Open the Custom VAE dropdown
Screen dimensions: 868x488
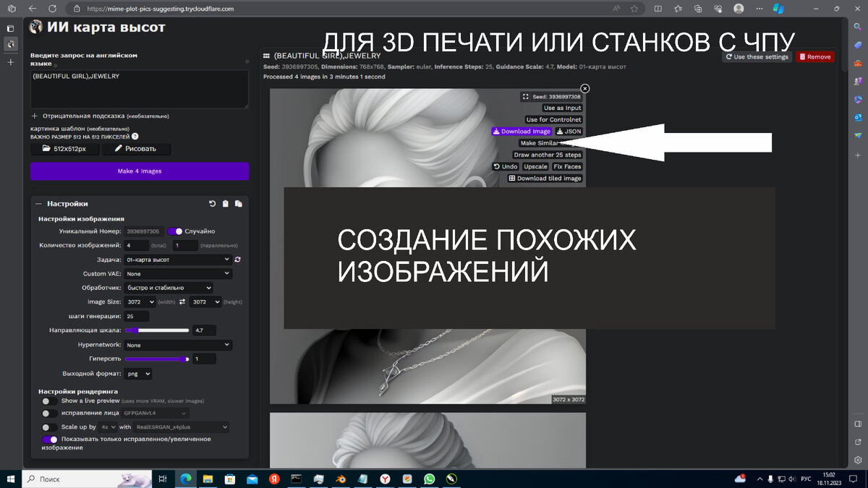178,274
